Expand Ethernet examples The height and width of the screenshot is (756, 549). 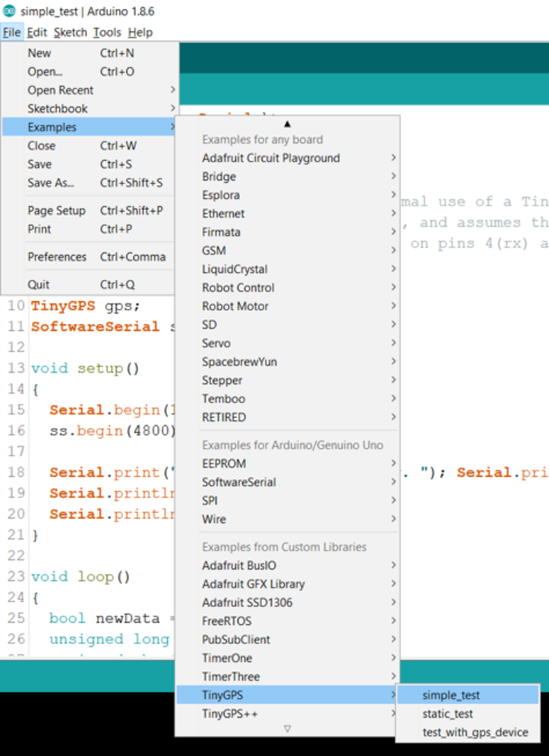point(287,213)
